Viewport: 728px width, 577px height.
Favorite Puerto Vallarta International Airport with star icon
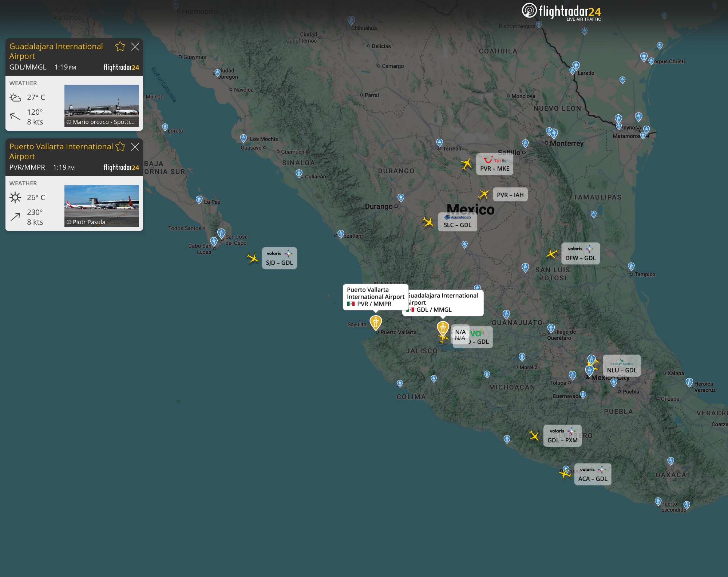tap(120, 147)
